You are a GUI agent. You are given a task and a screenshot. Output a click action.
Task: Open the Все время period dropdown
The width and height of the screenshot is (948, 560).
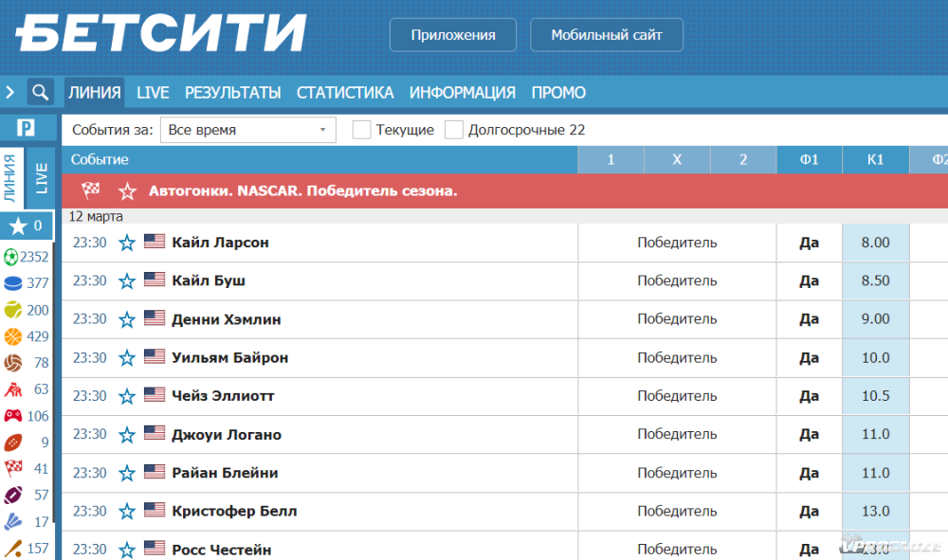coord(247,130)
